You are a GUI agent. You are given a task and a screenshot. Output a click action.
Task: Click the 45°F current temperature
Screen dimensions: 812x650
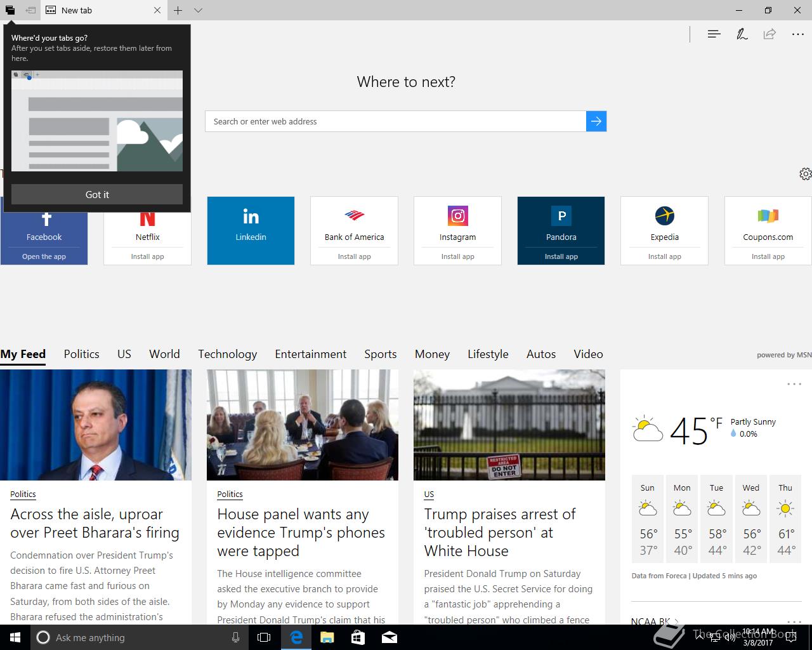click(695, 431)
